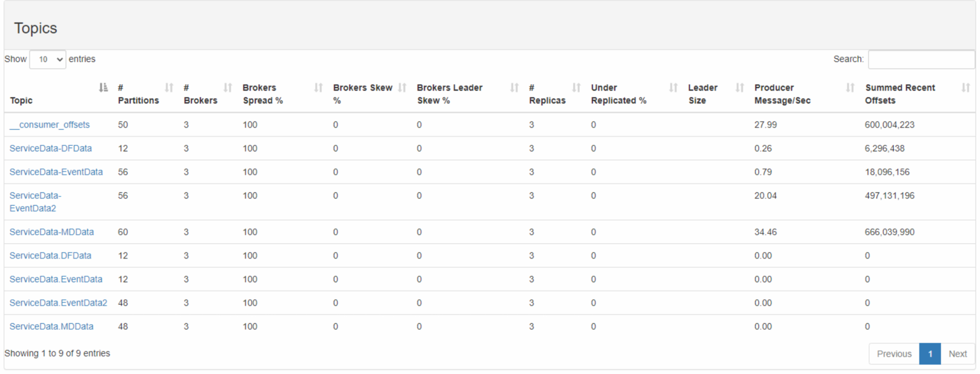This screenshot has width=980, height=374.
Task: Open the ServiceData-DFData topic link
Action: pyautogui.click(x=51, y=148)
